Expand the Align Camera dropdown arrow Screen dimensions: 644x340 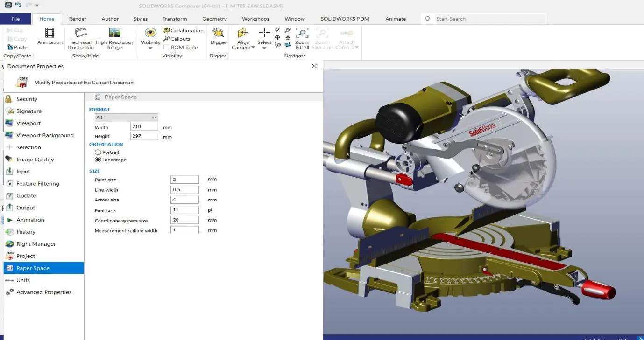click(253, 48)
